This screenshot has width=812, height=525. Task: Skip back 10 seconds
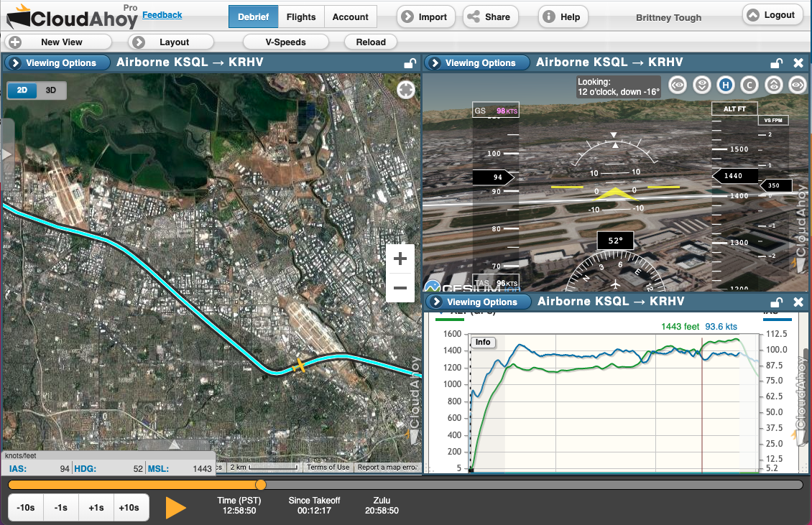(x=26, y=507)
